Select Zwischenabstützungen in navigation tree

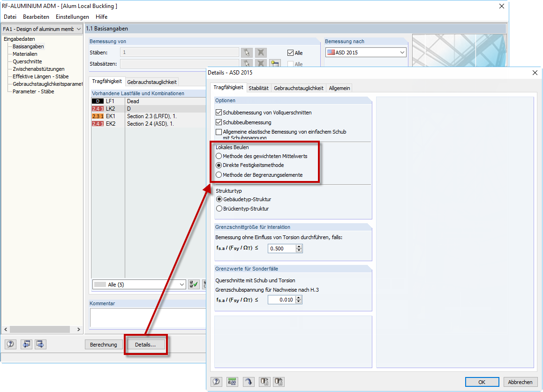[x=38, y=69]
